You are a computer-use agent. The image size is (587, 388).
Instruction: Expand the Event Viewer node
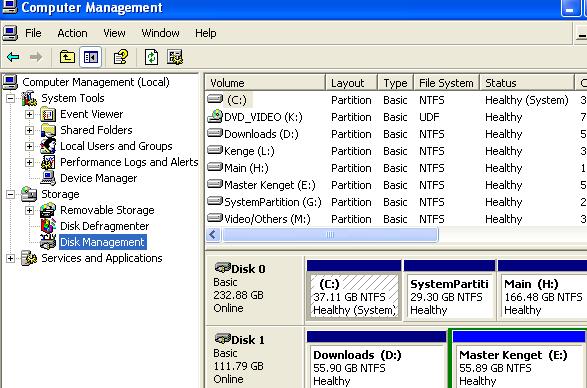coord(29,114)
